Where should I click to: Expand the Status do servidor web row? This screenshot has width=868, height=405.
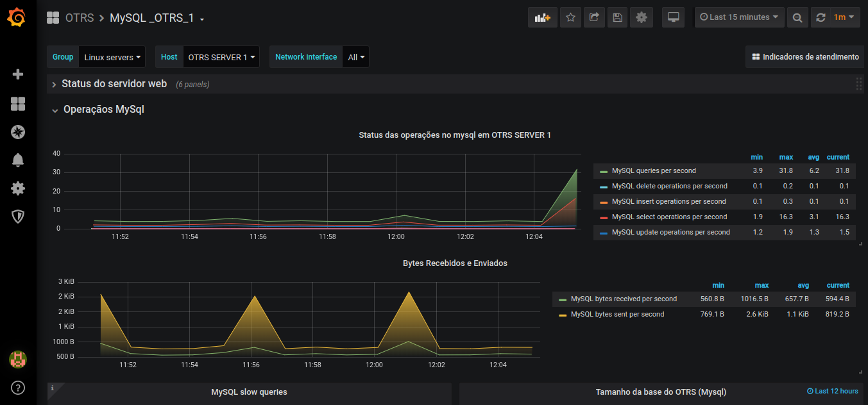point(114,83)
